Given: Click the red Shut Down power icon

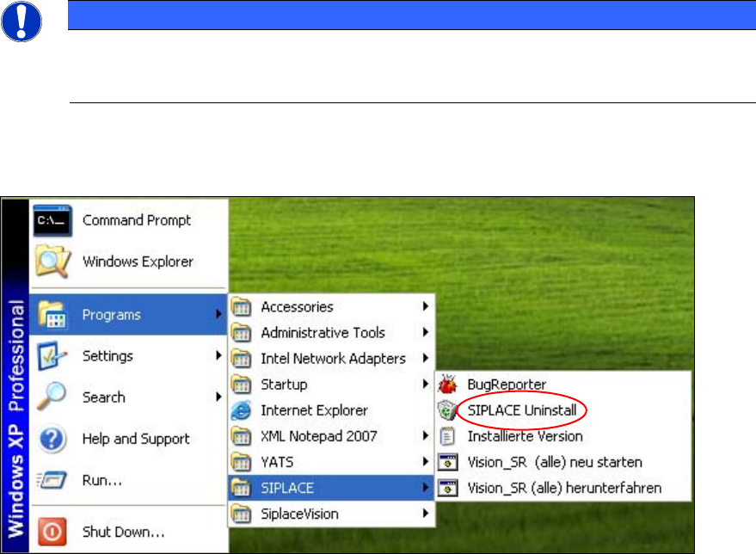Looking at the screenshot, I should 52,532.
